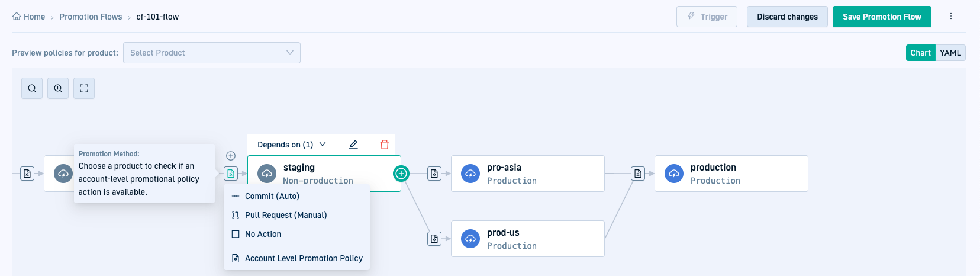This screenshot has width=980, height=276.
Task: Switch to the Chart view
Action: (x=920, y=53)
